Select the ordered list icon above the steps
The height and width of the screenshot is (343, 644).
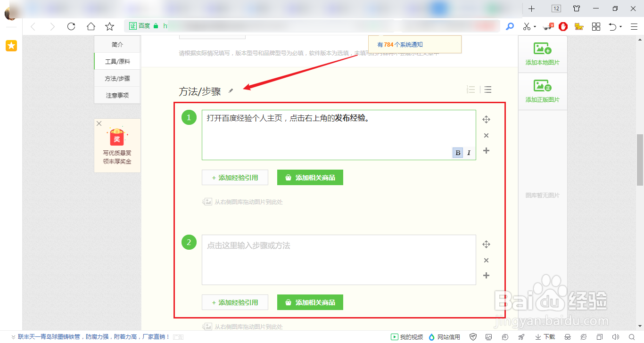pos(471,89)
